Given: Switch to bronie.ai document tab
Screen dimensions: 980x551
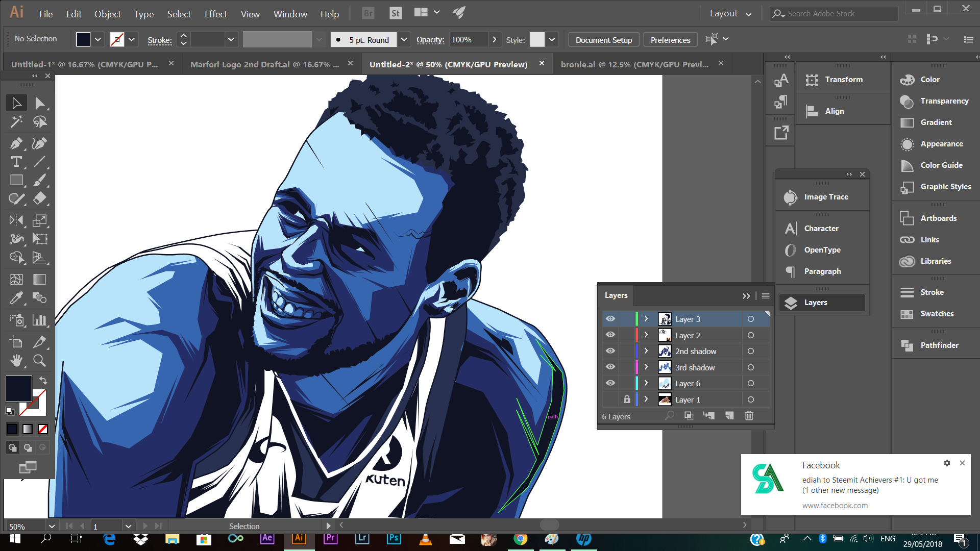Looking at the screenshot, I should tap(634, 64).
